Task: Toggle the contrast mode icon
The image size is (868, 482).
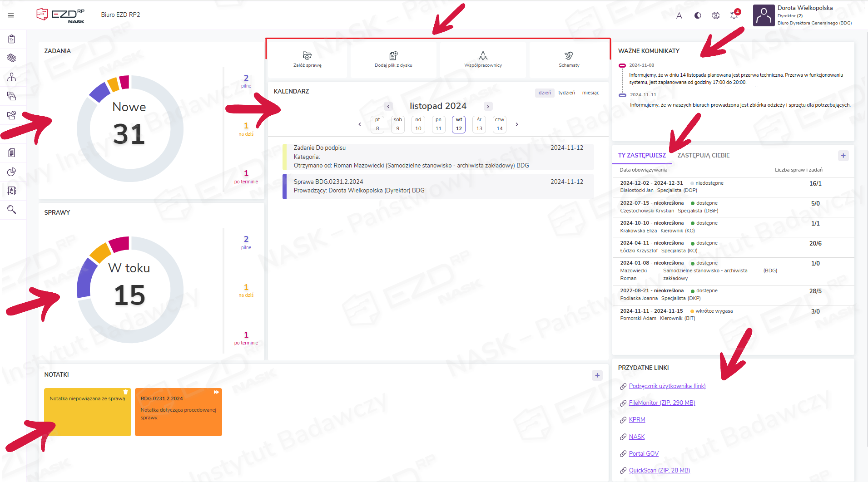Action: [698, 15]
